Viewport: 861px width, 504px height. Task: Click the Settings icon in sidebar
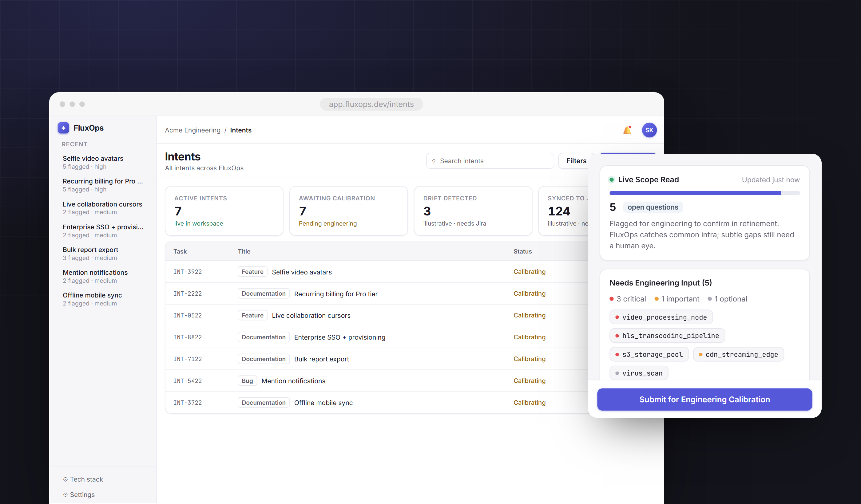(65, 495)
